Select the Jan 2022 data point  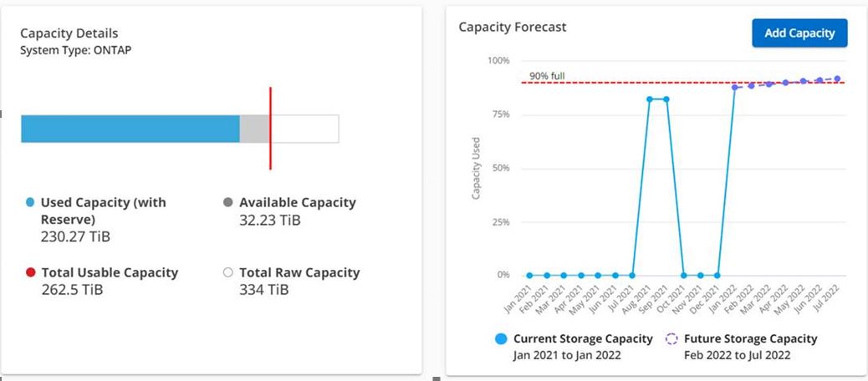734,87
